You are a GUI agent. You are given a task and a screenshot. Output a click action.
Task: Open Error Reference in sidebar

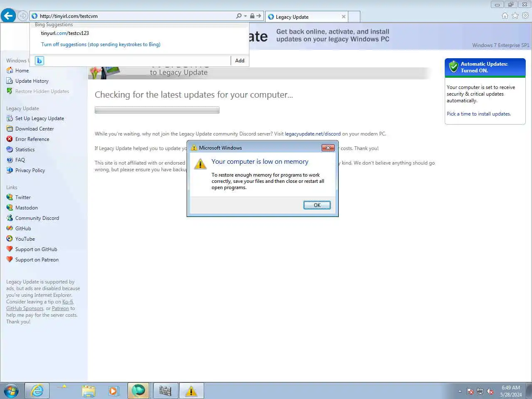click(x=32, y=139)
